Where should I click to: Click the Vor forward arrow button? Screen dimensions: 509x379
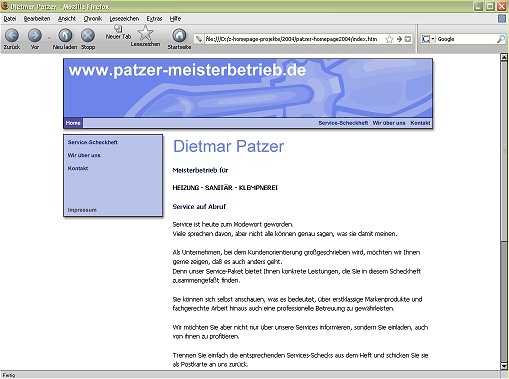pos(35,35)
